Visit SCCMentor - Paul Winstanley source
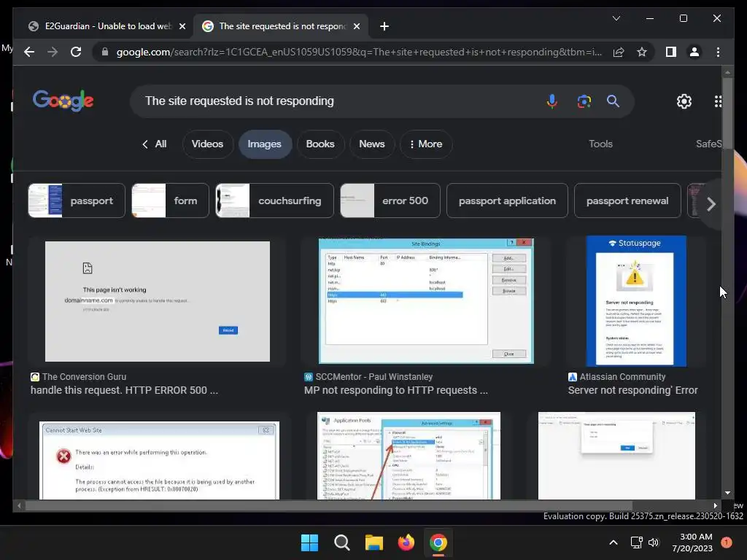This screenshot has height=560, width=747. 374,377
